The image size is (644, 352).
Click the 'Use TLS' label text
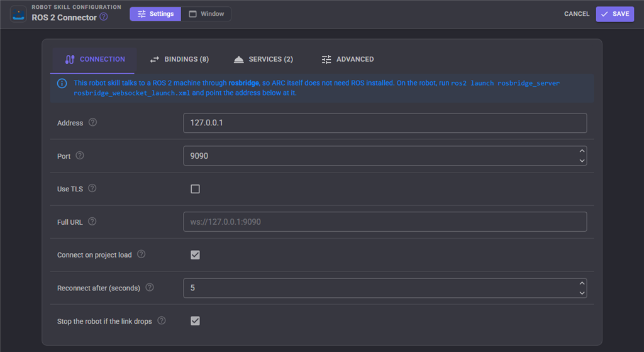click(x=70, y=189)
